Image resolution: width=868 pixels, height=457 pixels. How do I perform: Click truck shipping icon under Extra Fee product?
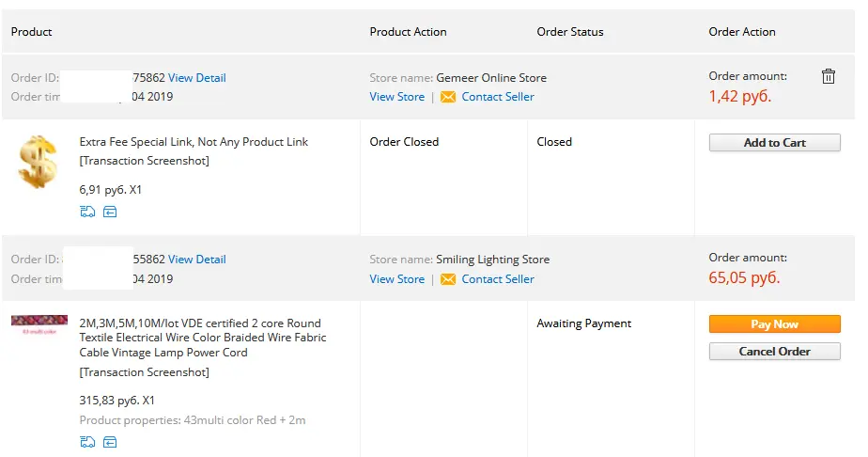[87, 212]
